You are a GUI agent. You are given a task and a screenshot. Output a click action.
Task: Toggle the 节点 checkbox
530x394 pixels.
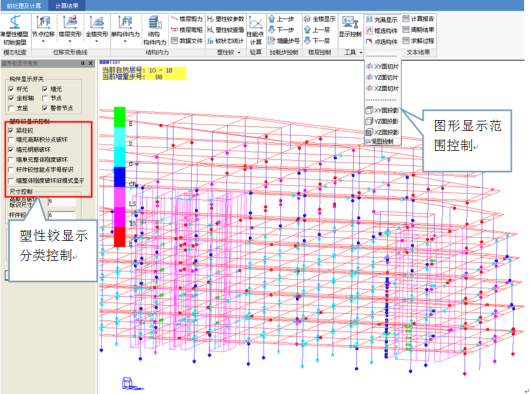click(45, 98)
